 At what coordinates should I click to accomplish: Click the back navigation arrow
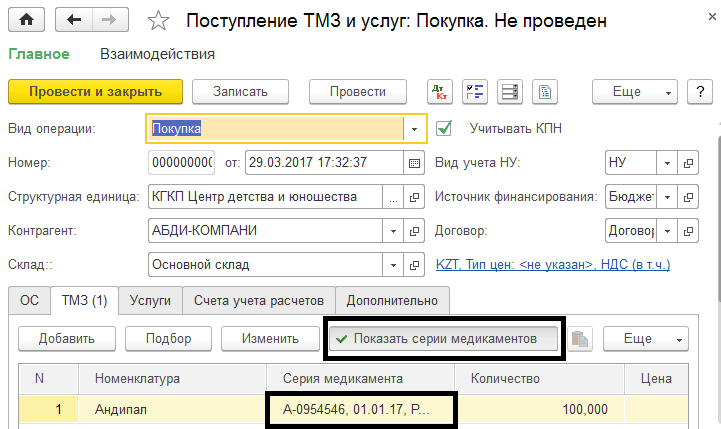pos(74,20)
